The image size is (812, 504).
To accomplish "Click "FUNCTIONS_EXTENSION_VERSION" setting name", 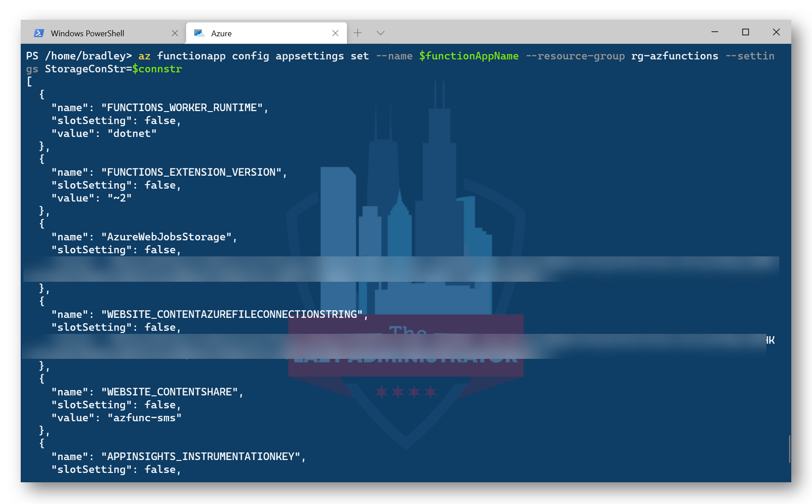I will (x=192, y=172).
